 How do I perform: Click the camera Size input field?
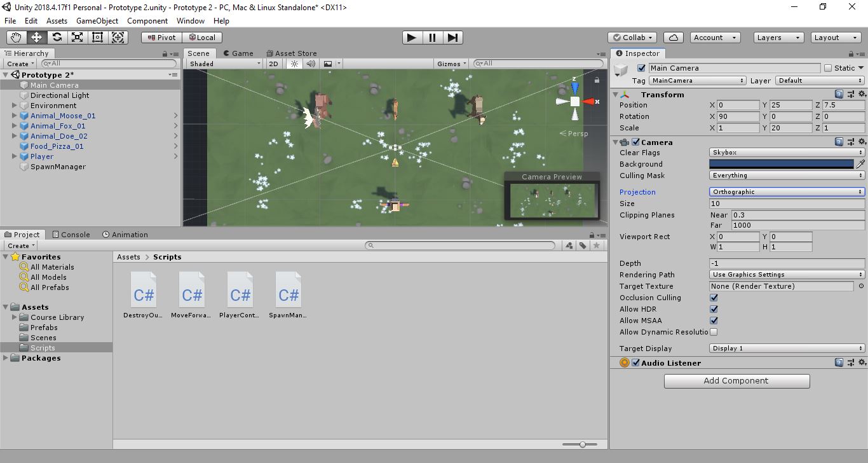click(x=787, y=204)
